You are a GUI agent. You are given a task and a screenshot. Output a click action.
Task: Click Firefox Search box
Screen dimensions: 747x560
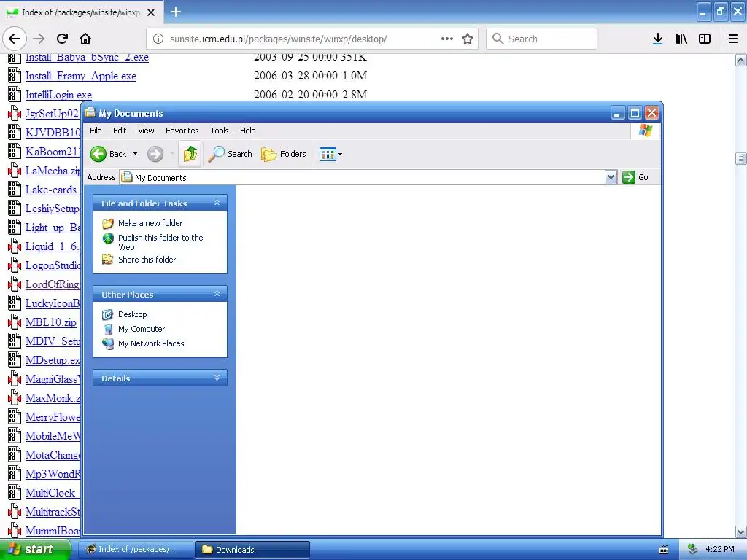(x=542, y=39)
